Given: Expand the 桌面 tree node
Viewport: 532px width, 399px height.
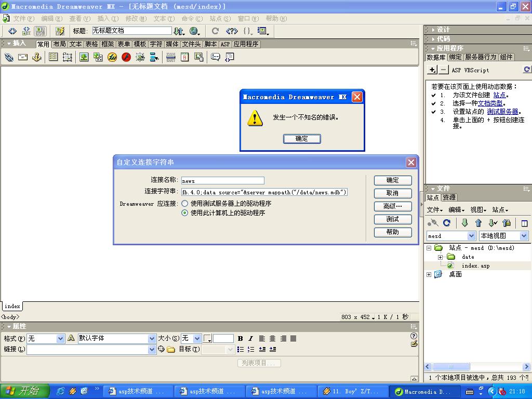Looking at the screenshot, I should (x=429, y=274).
